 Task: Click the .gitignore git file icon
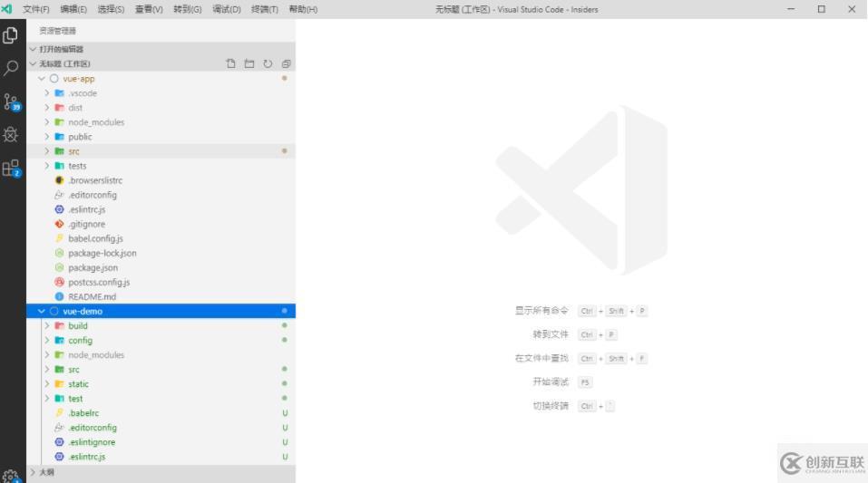pyautogui.click(x=59, y=224)
